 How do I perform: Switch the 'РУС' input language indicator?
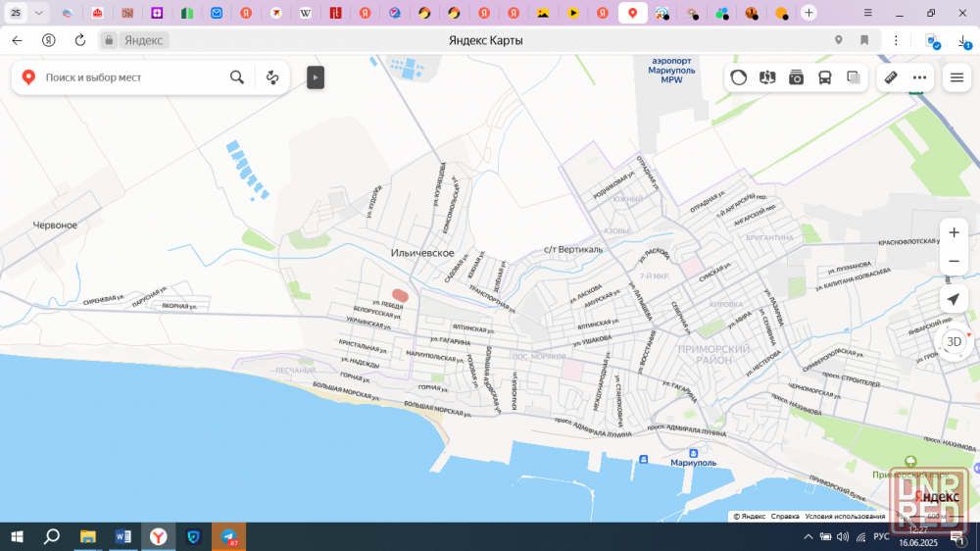[881, 536]
